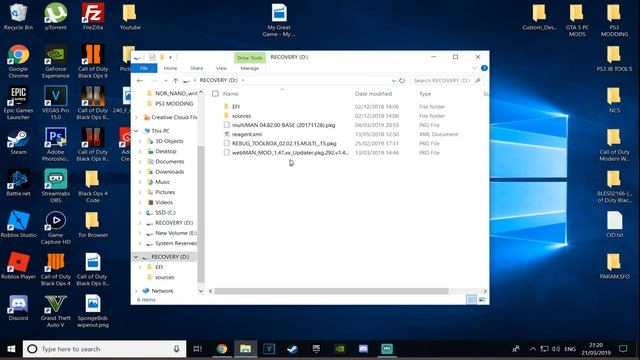The height and width of the screenshot is (360, 640).
Task: Expand SSD (C:) in navigation pane
Action: click(140, 213)
